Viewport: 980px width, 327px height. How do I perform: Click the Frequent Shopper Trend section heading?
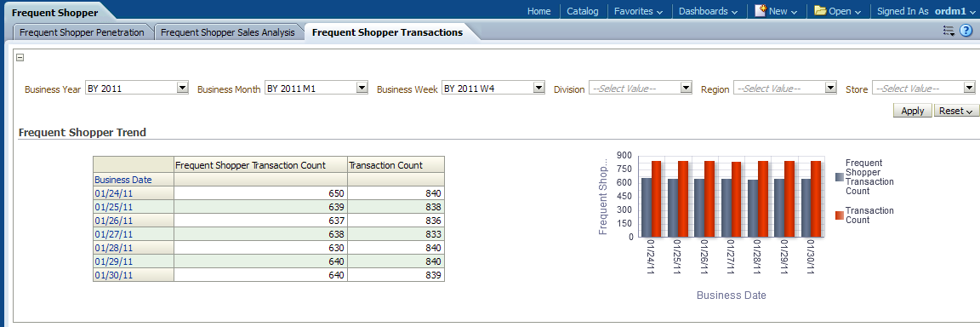pos(83,133)
